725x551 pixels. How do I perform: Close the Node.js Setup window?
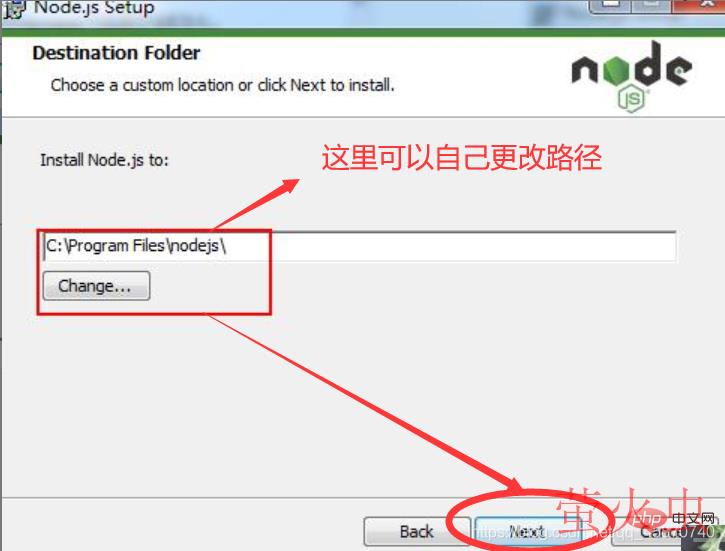pos(698,6)
